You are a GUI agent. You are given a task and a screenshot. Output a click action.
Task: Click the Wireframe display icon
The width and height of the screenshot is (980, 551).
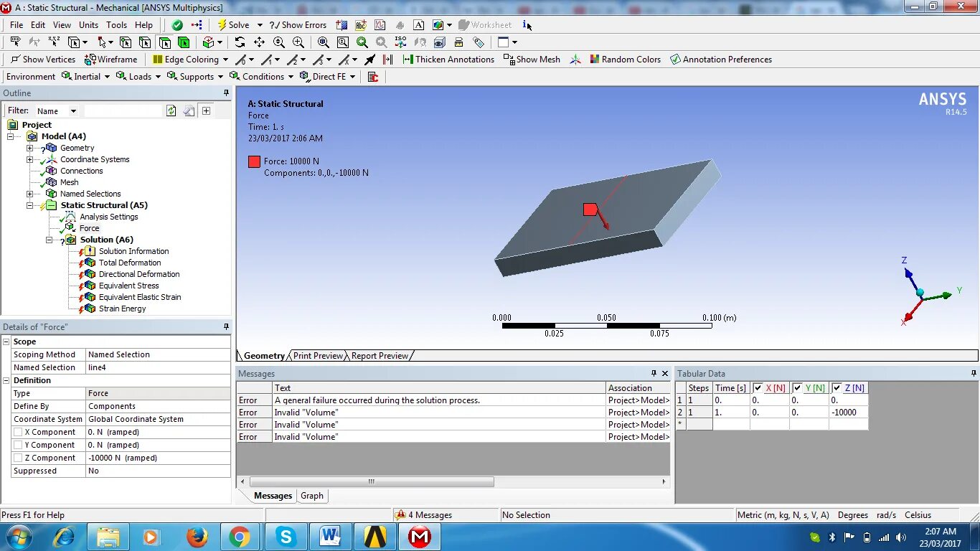tap(90, 60)
